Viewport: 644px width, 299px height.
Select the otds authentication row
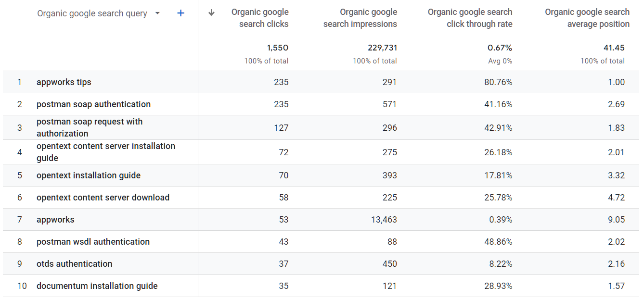(321, 264)
